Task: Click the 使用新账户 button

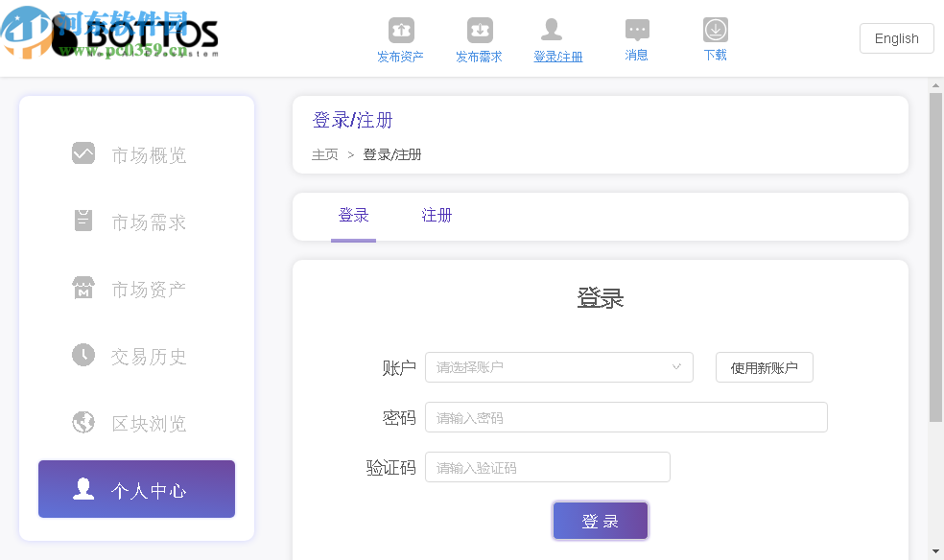Action: coord(764,367)
